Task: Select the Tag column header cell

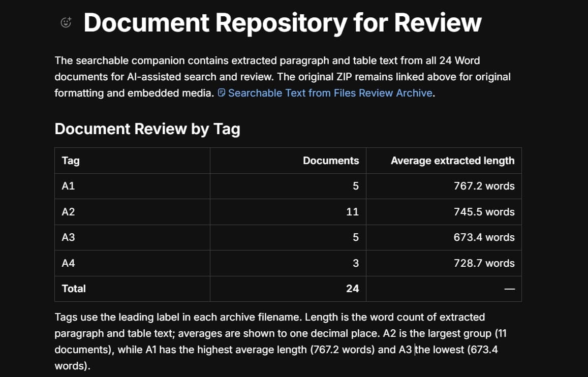Action: point(132,161)
